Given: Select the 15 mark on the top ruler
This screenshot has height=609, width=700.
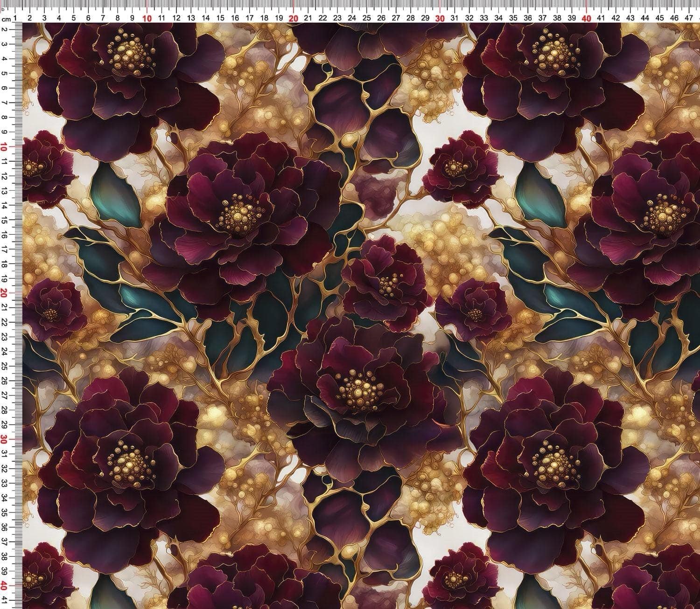Looking at the screenshot, I should point(220,18).
